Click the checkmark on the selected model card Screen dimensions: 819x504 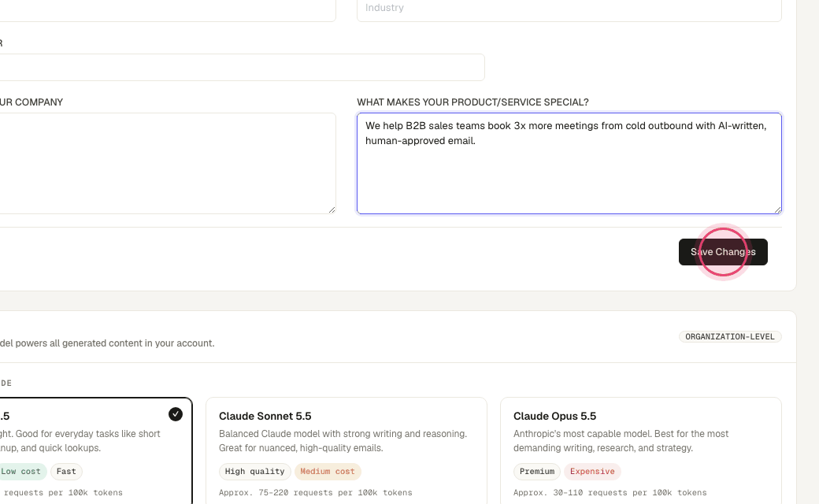click(176, 414)
